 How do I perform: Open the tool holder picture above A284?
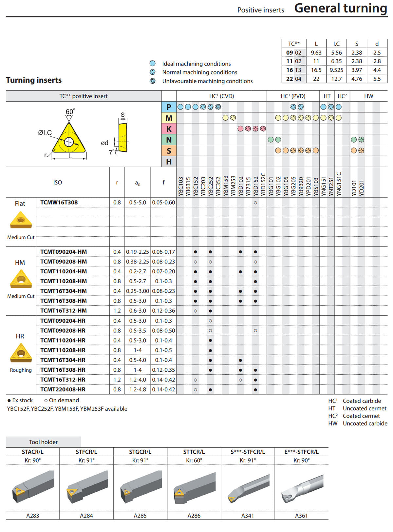[87, 487]
